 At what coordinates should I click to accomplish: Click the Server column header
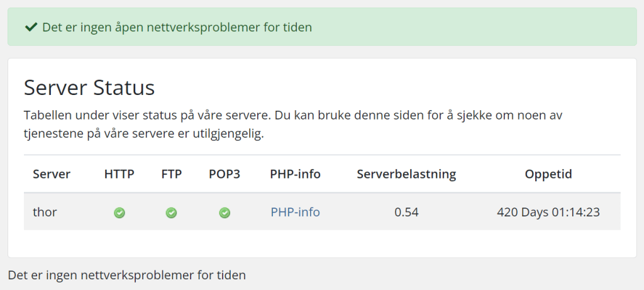[x=52, y=174]
